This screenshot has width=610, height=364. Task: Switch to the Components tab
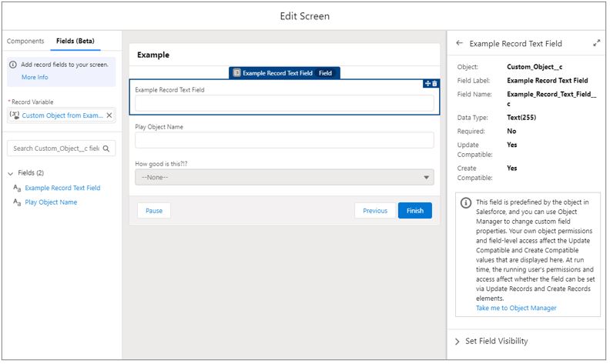point(25,41)
